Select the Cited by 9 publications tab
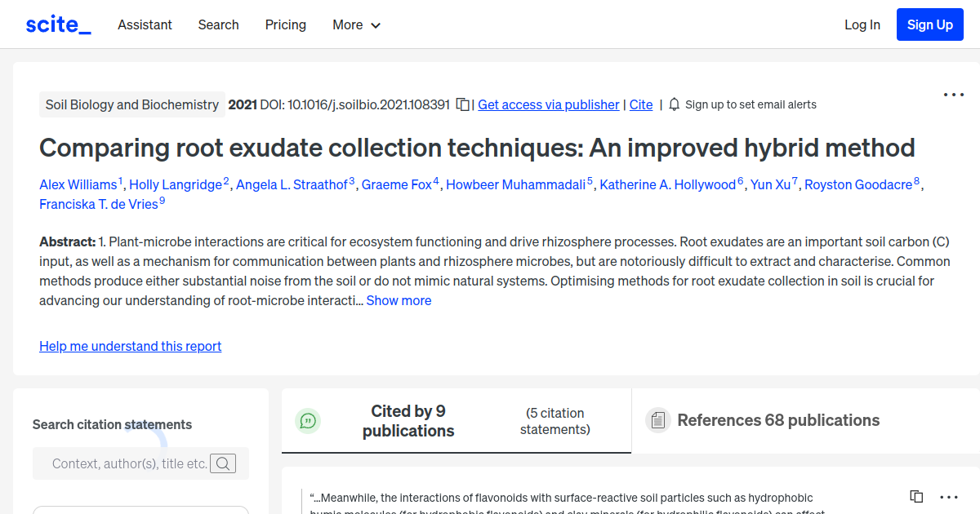Screen dimensions: 980x514 click(408, 421)
